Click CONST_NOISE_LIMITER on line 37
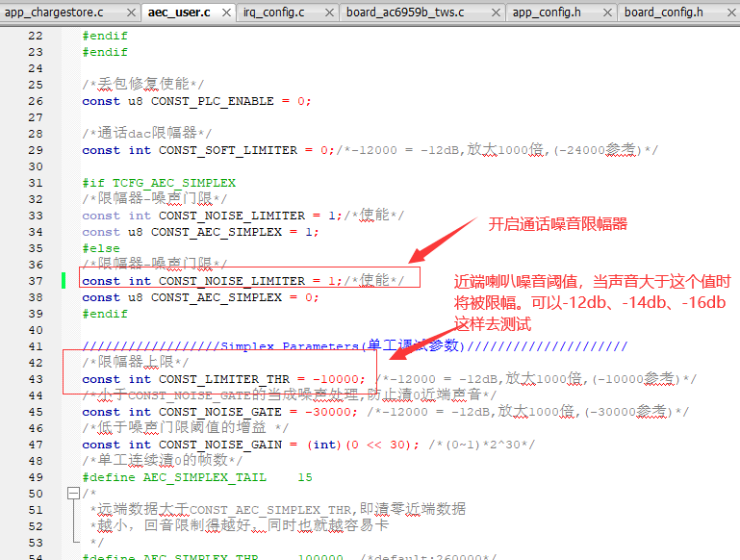The image size is (740, 560). tap(232, 281)
